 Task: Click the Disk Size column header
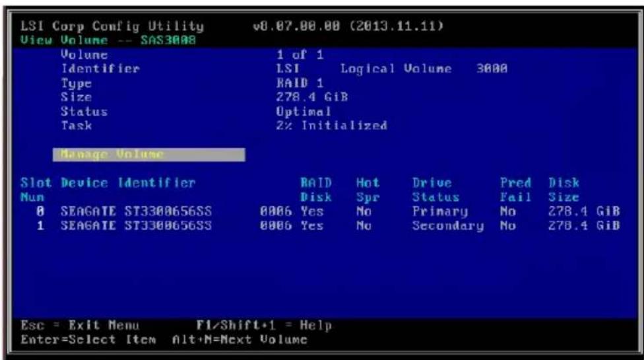click(564, 190)
